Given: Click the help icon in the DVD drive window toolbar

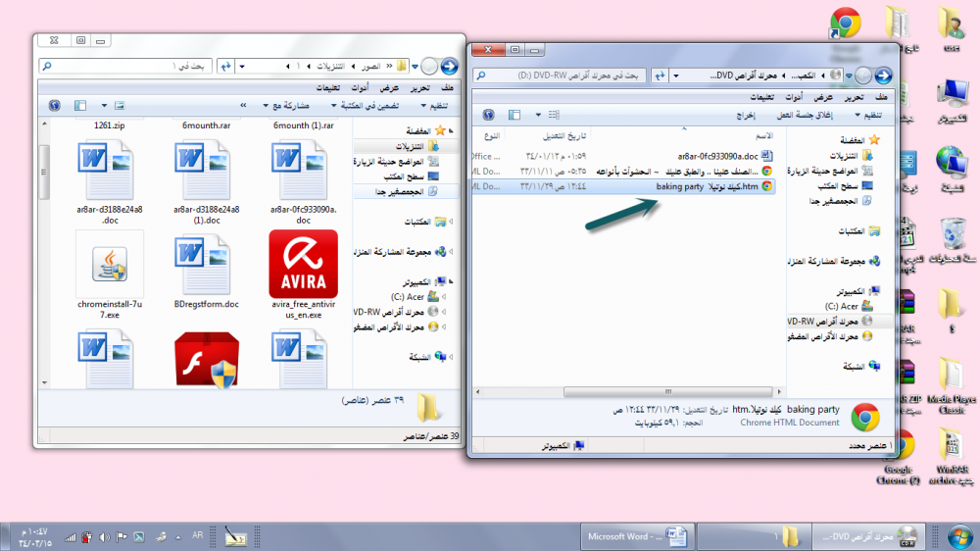Looking at the screenshot, I should 487,115.
